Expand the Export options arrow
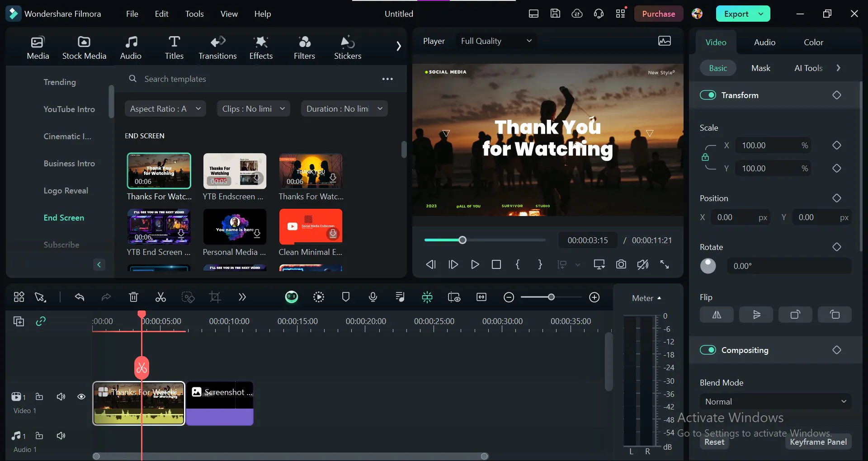The image size is (868, 461). 761,14
